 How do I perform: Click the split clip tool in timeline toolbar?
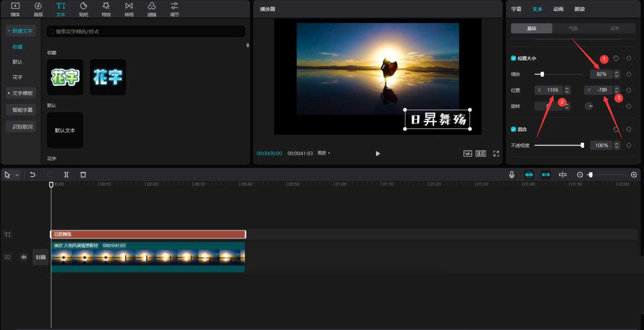(x=66, y=175)
